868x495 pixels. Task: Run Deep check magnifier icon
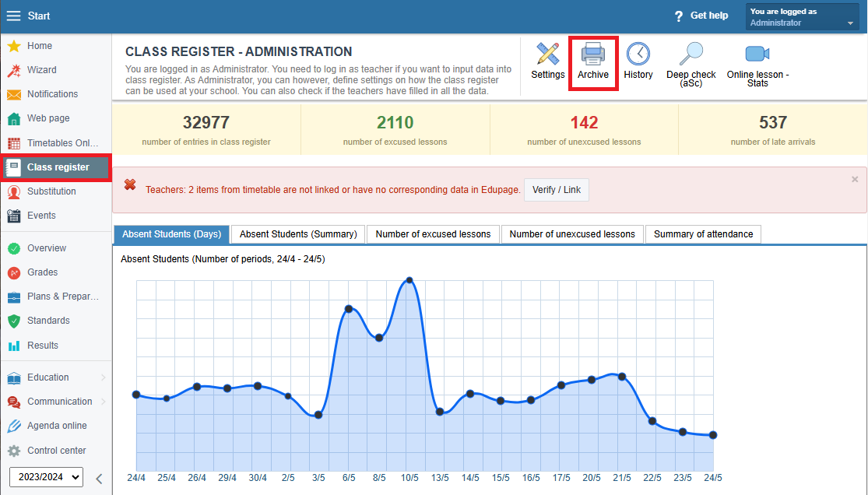tap(691, 54)
